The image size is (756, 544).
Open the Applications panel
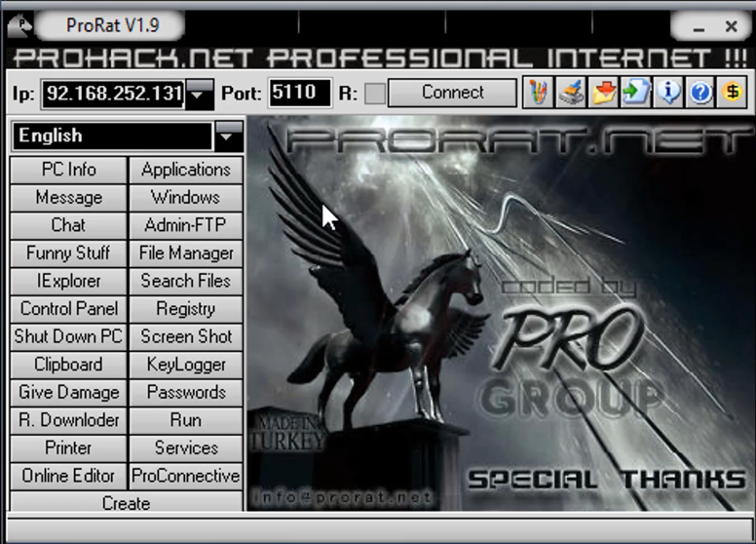tap(186, 170)
